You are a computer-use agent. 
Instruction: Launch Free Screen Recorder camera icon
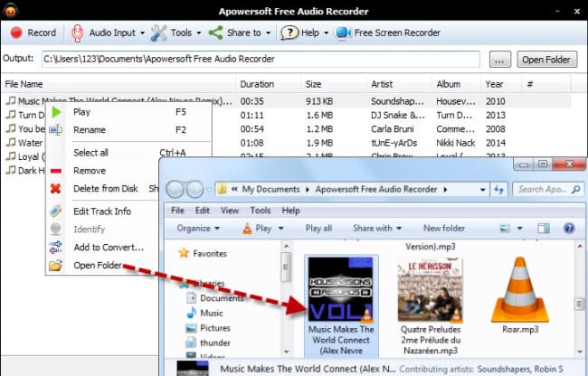click(343, 33)
